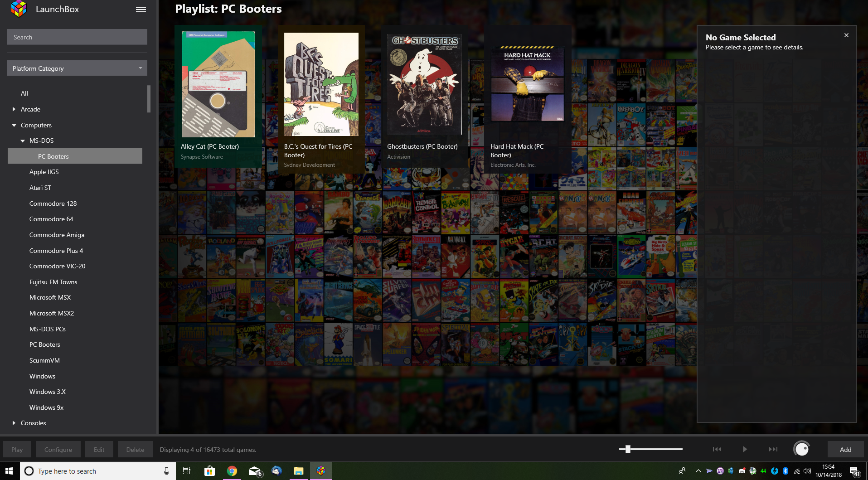Open File Explorer from taskbar
The image size is (868, 480).
[x=298, y=471]
